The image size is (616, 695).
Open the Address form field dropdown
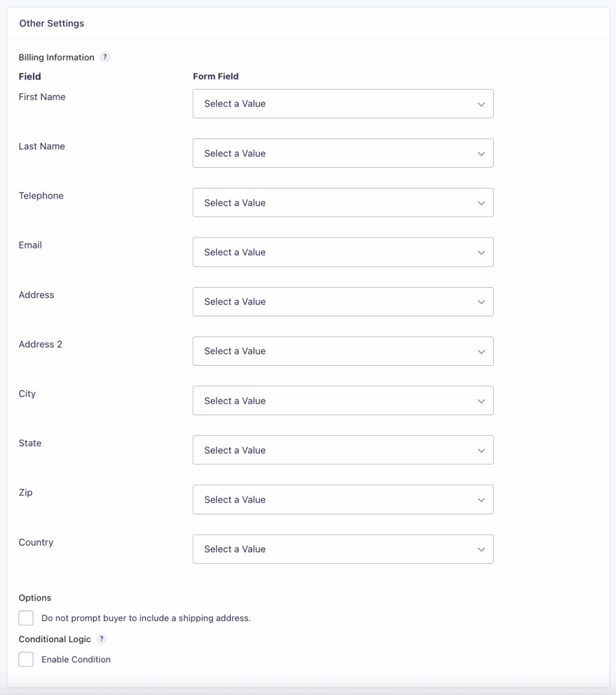[343, 301]
